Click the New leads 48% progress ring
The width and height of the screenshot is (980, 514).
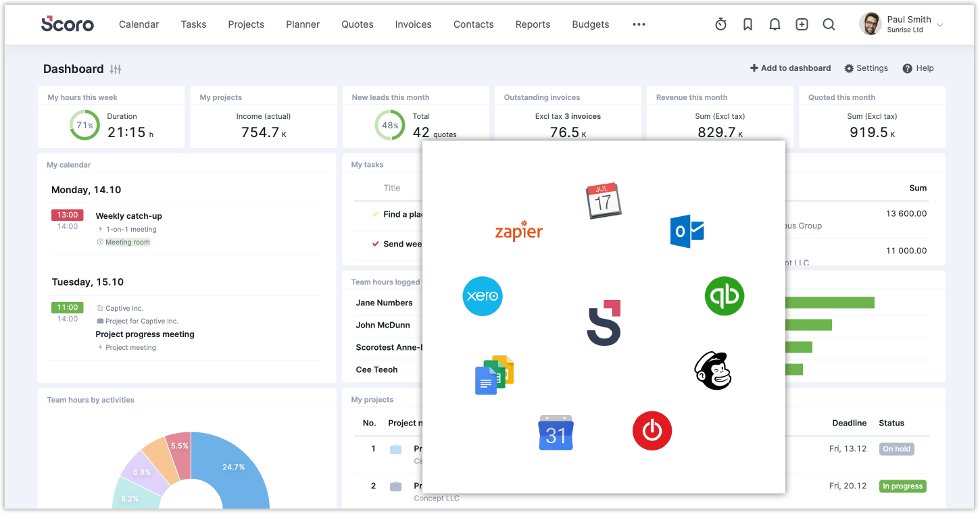[390, 125]
